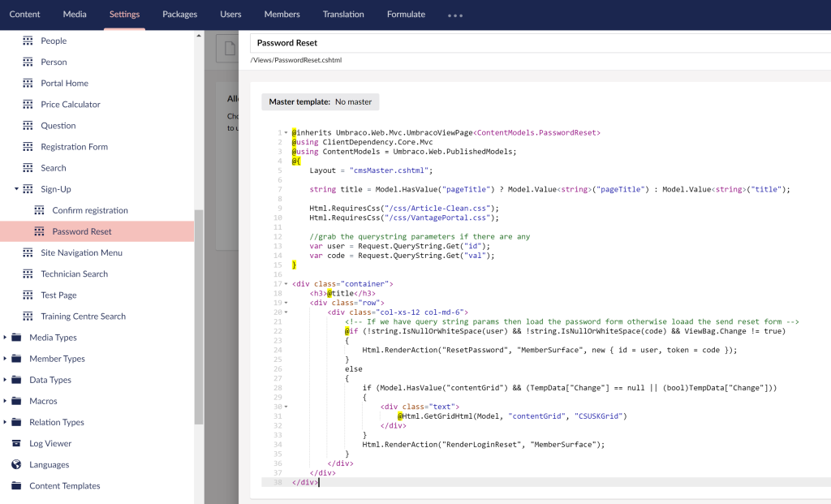Change the Master template setting

(x=320, y=101)
